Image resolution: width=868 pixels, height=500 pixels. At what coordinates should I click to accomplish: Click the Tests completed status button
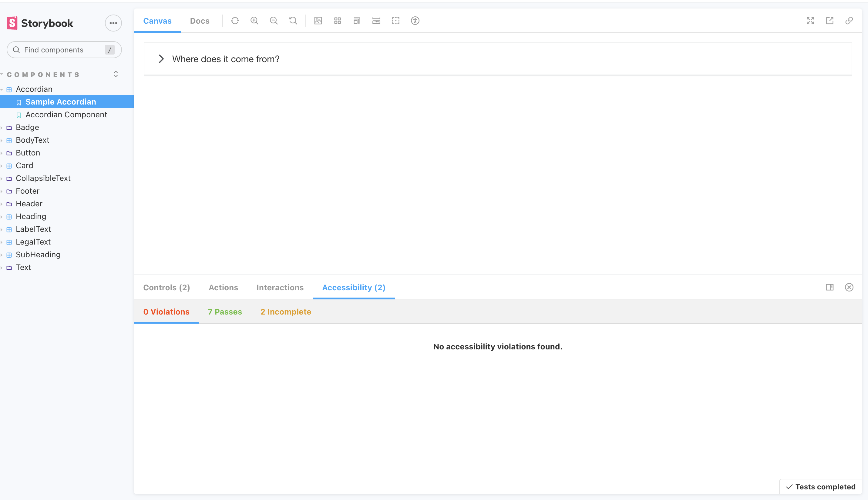point(820,487)
